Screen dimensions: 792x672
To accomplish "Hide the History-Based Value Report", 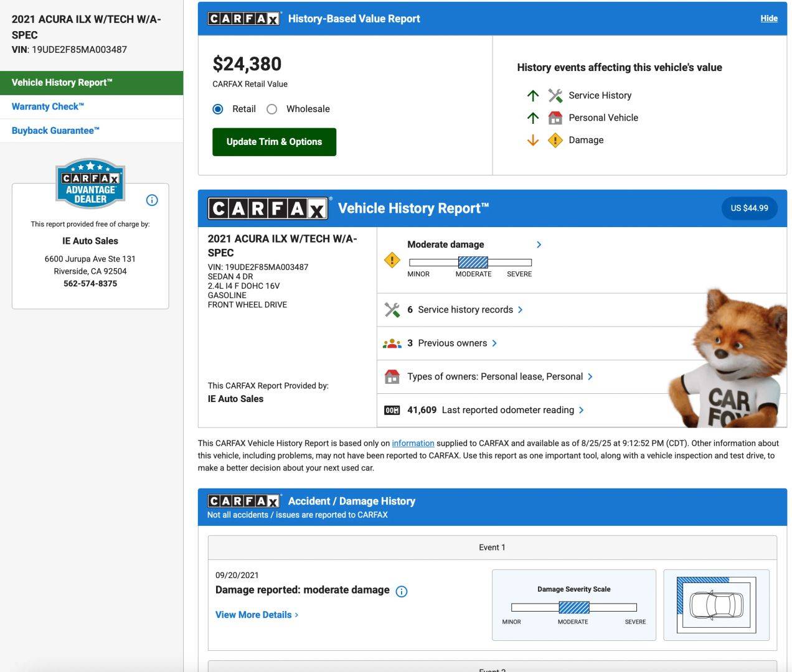I will [769, 18].
